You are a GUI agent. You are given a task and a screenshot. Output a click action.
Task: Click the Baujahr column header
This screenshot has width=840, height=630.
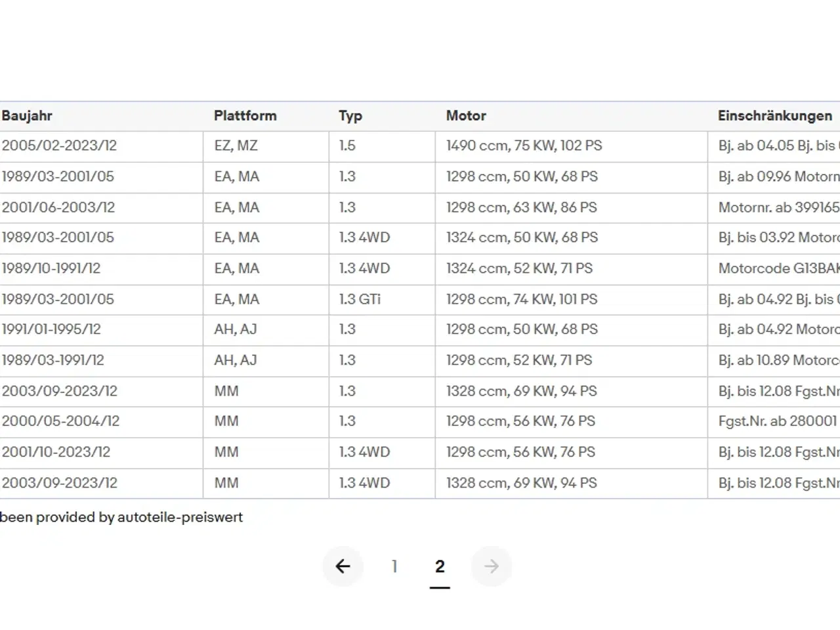coord(27,116)
